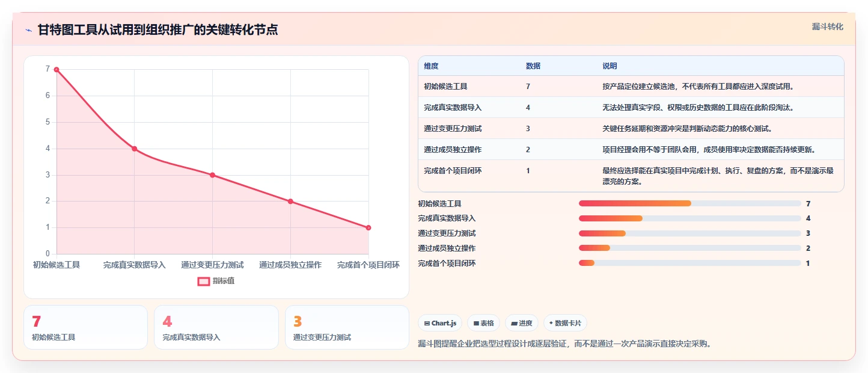This screenshot has width=868, height=373.
Task: Click the 通过变更压力测试 progress bar
Action: (x=689, y=233)
